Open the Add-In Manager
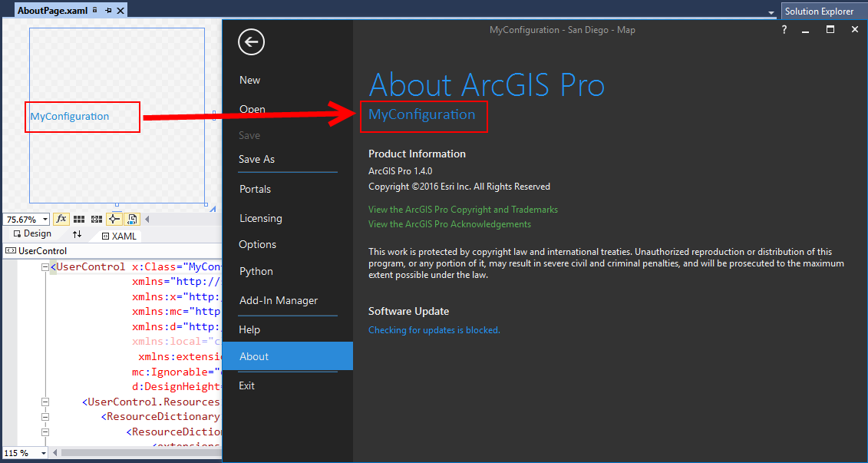 (x=278, y=300)
